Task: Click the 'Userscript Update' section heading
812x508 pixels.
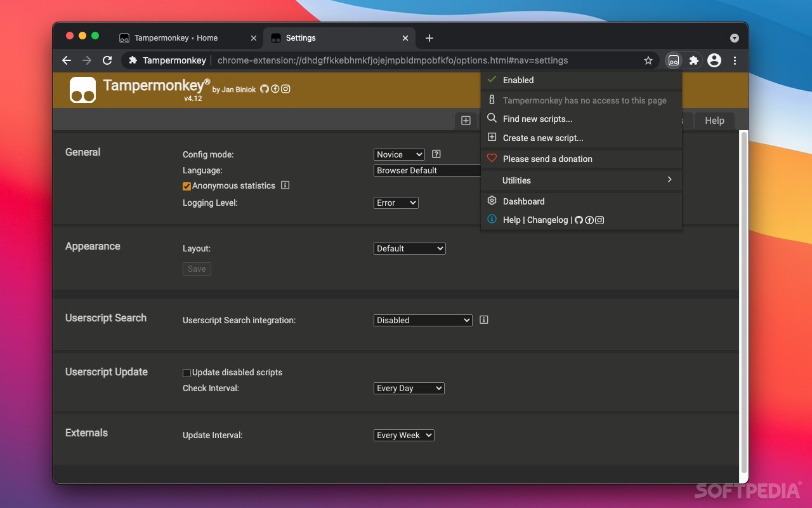Action: (107, 371)
